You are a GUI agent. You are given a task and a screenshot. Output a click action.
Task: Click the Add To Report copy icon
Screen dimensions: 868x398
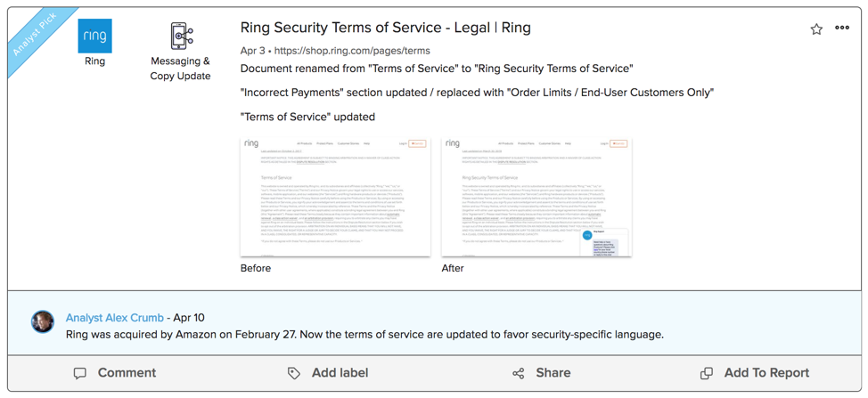coord(707,373)
